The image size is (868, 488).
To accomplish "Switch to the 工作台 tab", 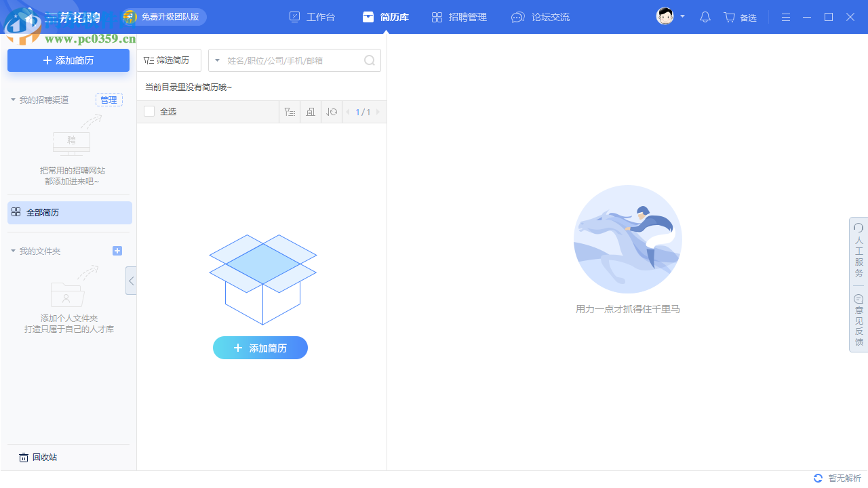I will tap(313, 17).
